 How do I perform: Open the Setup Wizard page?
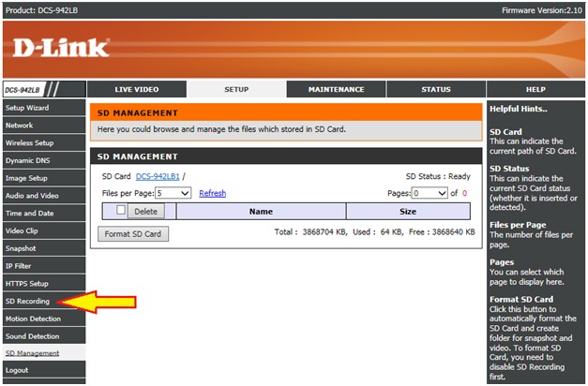(28, 108)
